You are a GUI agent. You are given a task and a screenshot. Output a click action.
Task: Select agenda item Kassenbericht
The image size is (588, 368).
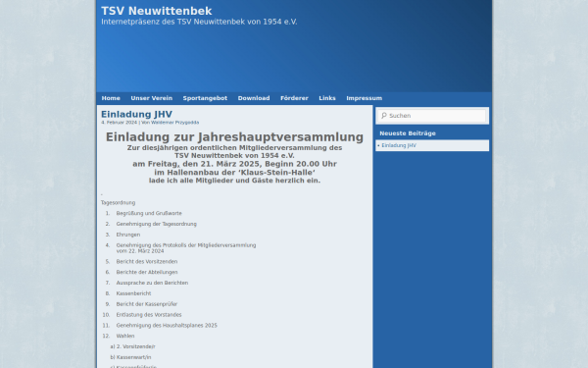click(133, 293)
